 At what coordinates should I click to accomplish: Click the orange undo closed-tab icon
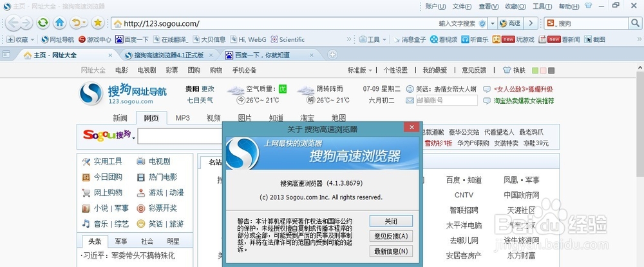78,23
